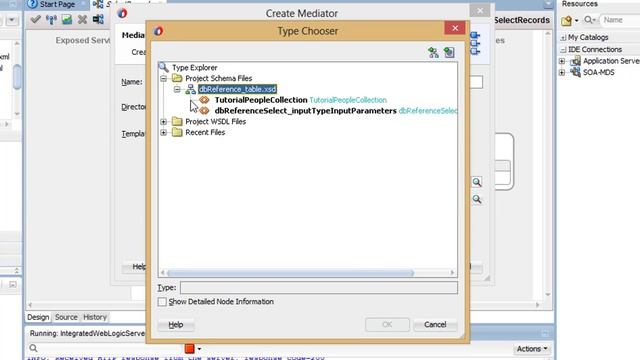The image size is (640, 360).
Task: Click the Recent Files folder icon
Action: (x=177, y=132)
